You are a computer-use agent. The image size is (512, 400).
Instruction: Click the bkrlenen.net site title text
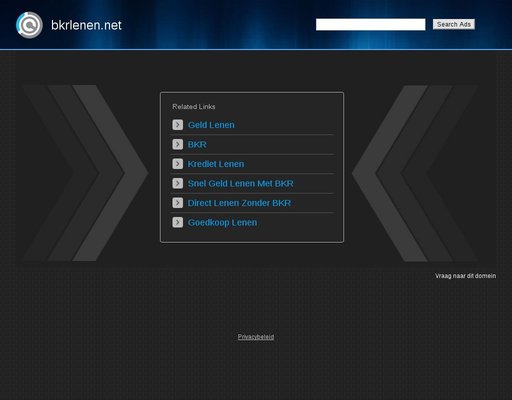(x=86, y=25)
